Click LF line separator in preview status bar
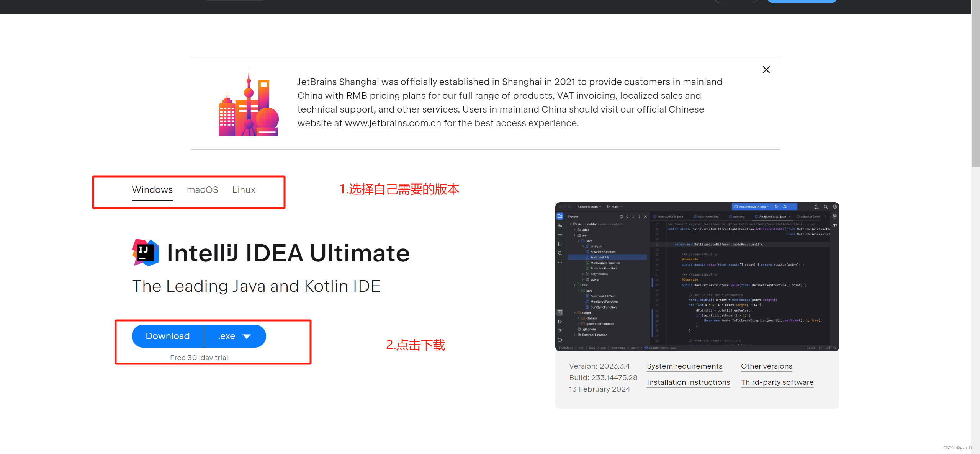Screen dimensions: 980x454 pos(821,348)
